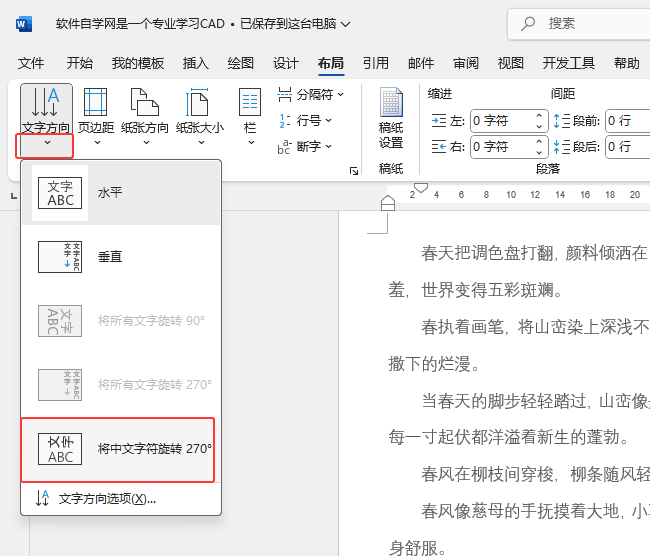Click the text "春天把调色盘打翻" in document
This screenshot has width=650, height=556.
coord(487,253)
